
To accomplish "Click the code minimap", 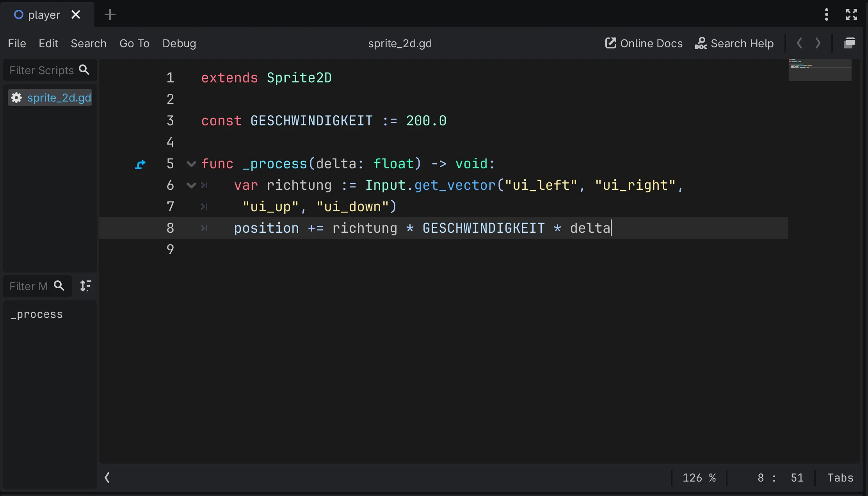I will tap(820, 70).
